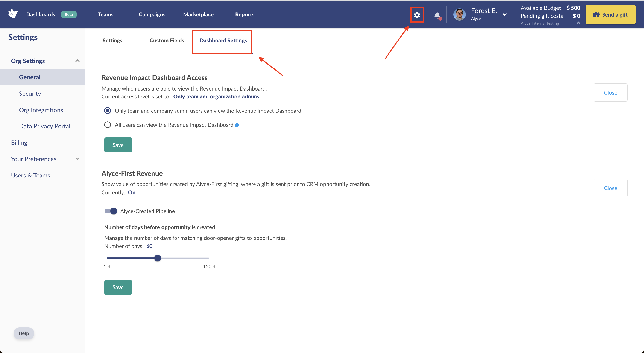Click Alyce Internal Testing text
Screen dimensions: 644x353
coord(540,23)
